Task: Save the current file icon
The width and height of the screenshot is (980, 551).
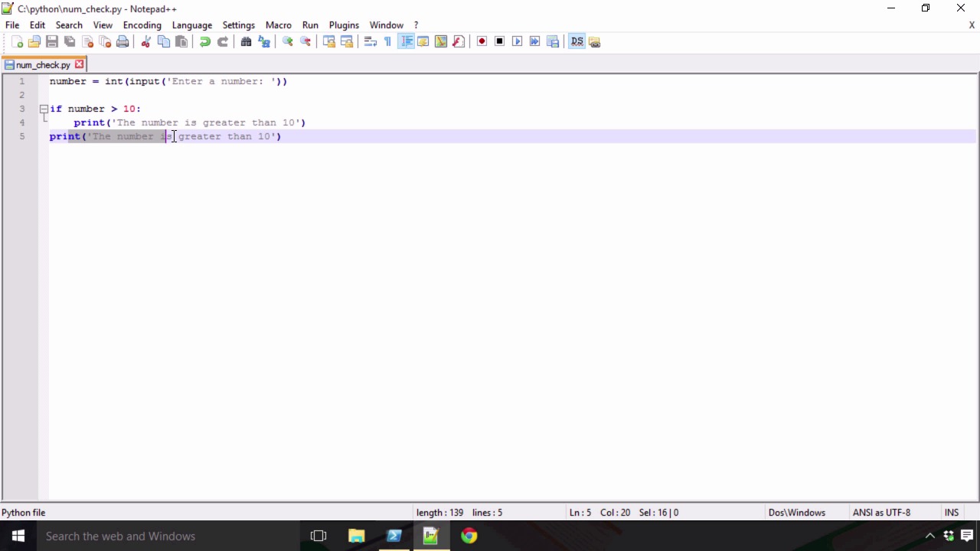Action: (x=52, y=41)
